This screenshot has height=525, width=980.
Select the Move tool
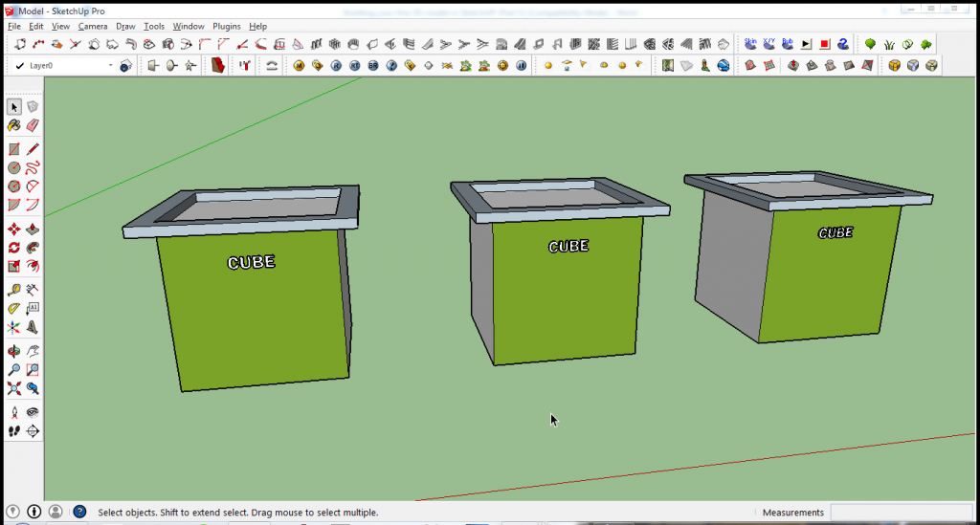click(x=13, y=230)
